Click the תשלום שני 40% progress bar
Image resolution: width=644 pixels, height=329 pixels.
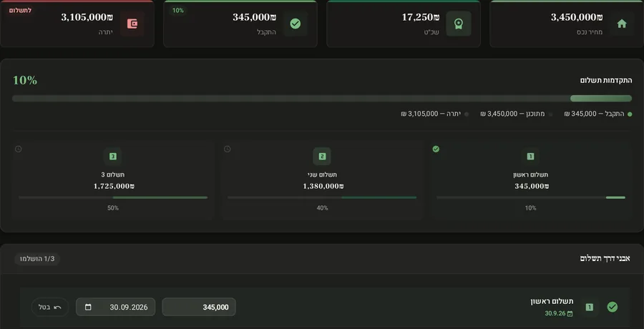pyautogui.click(x=322, y=197)
